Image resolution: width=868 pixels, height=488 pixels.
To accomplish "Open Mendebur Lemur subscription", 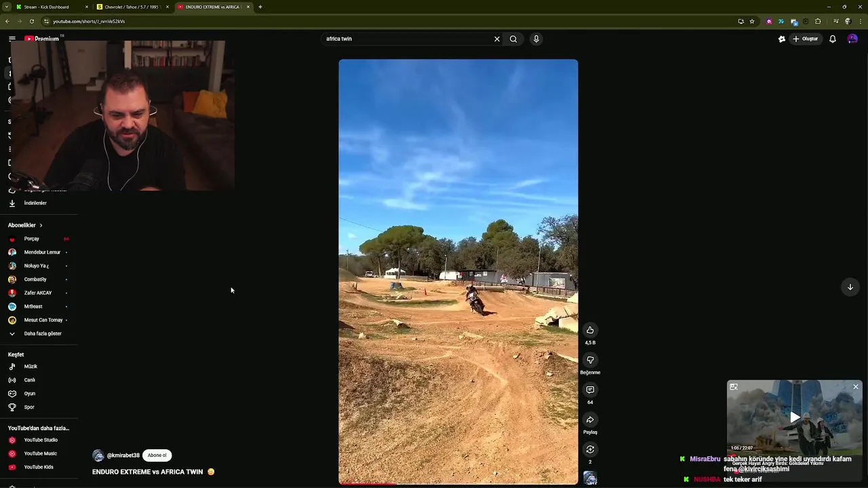I will tap(39, 252).
